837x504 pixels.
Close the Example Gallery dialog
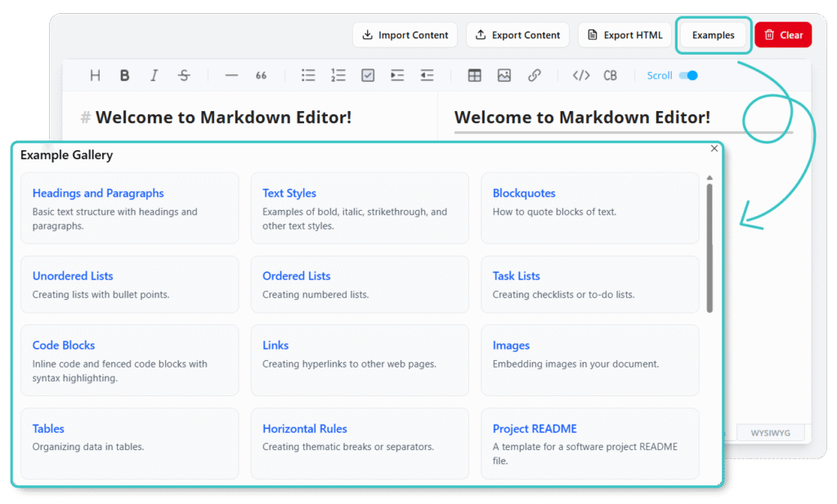714,149
